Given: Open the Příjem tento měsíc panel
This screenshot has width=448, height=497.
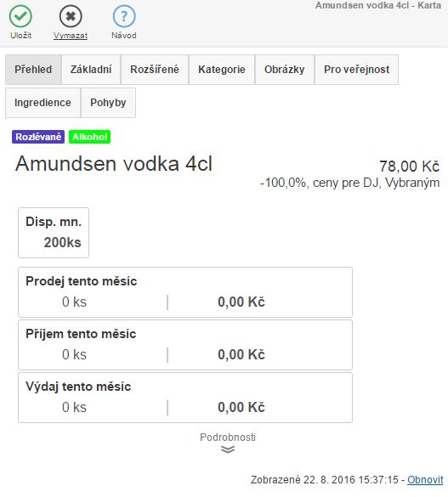Looking at the screenshot, I should pos(185,345).
